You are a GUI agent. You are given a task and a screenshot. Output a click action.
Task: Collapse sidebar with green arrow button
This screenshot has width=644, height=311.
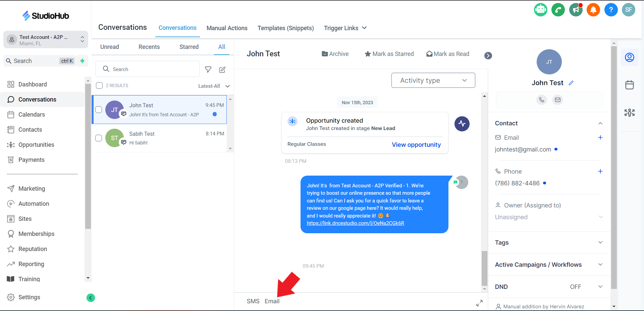(91, 298)
